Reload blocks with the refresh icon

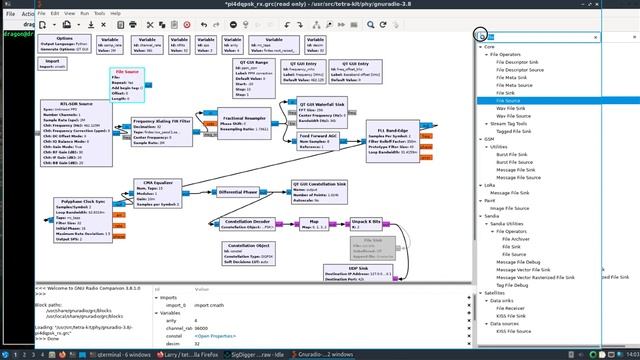pyautogui.click(x=383, y=25)
